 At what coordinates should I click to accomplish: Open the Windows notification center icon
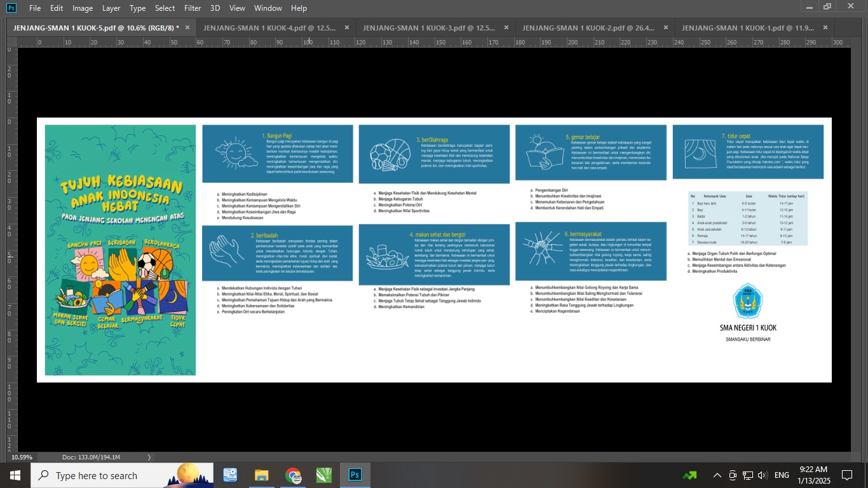(x=846, y=475)
